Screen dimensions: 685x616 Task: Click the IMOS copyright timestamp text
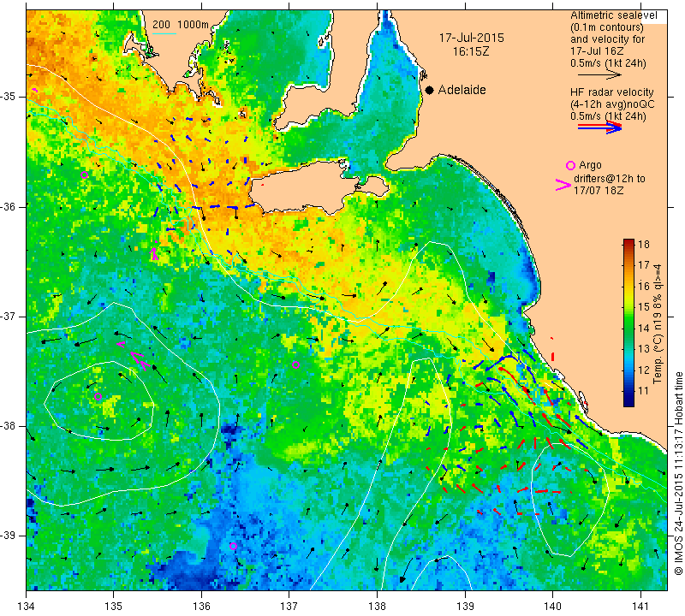click(678, 473)
